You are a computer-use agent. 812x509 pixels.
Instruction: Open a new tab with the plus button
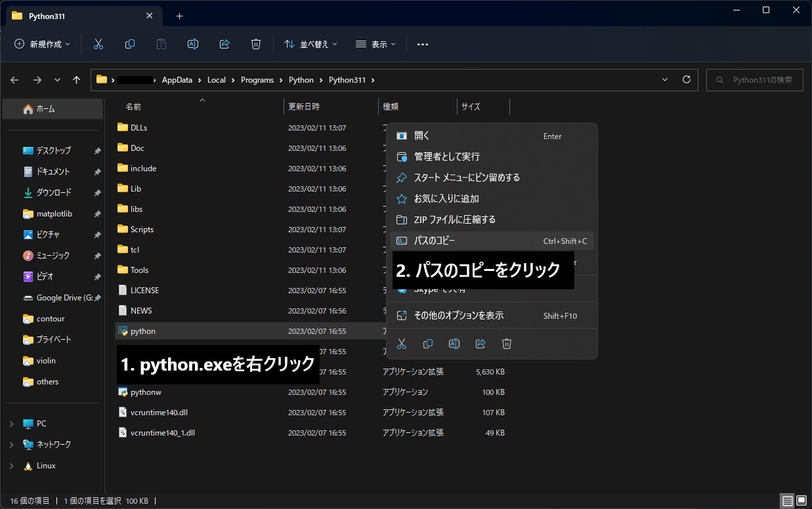179,15
